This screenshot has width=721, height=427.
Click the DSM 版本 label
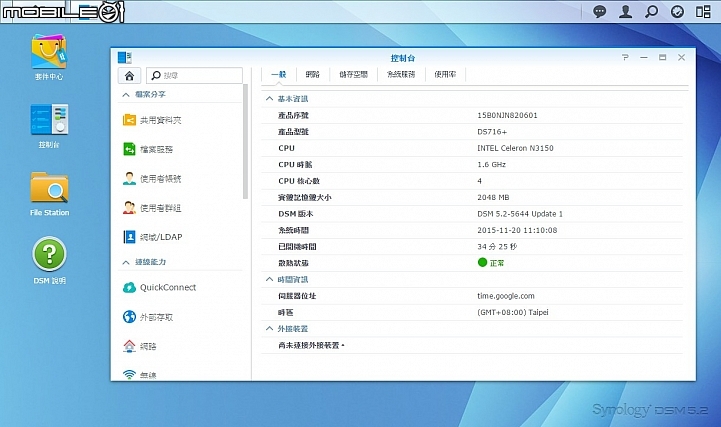(296, 214)
